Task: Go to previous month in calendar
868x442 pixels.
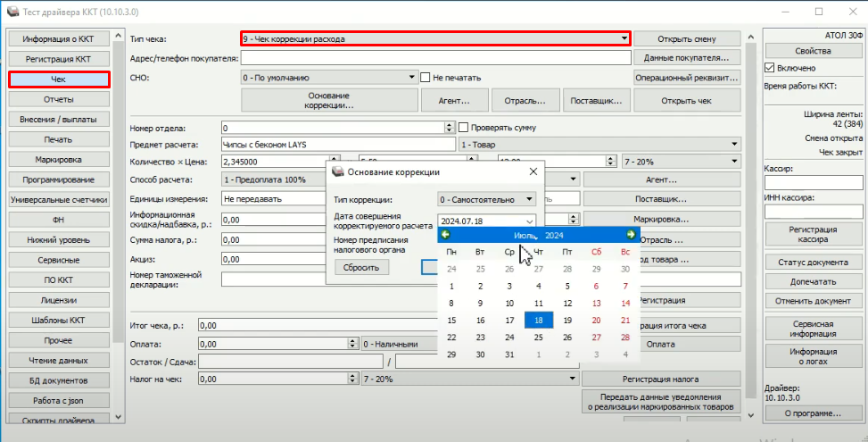Action: click(445, 235)
